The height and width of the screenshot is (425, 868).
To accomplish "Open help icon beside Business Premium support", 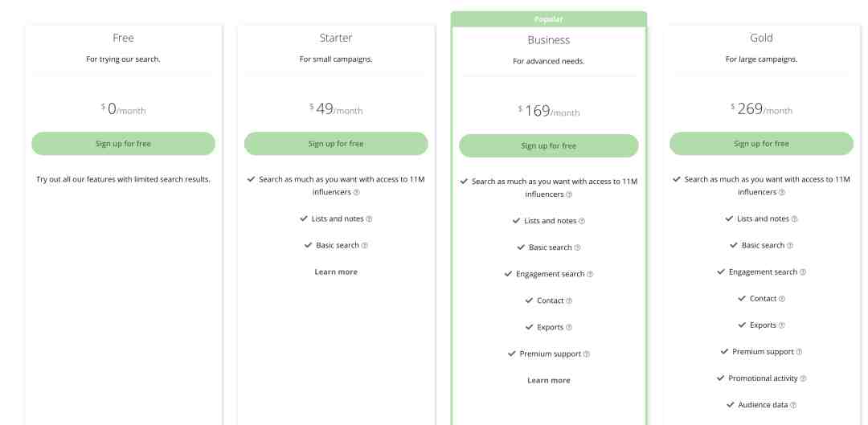I will pyautogui.click(x=587, y=354).
